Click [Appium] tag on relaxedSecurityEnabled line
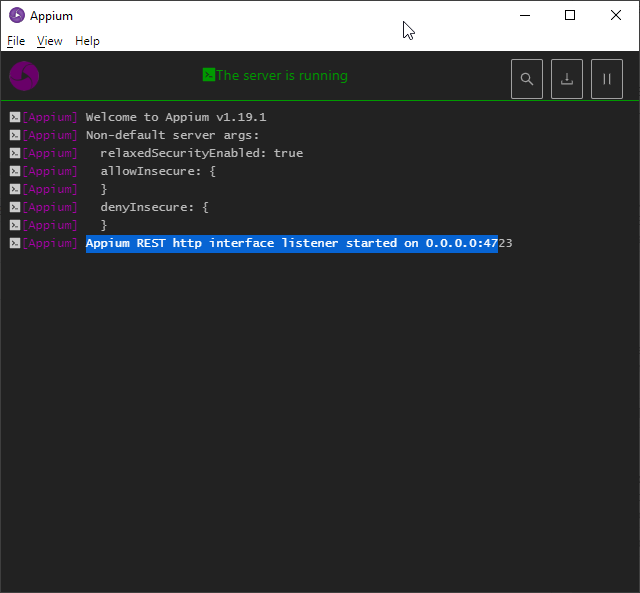640x593 pixels. [50, 153]
